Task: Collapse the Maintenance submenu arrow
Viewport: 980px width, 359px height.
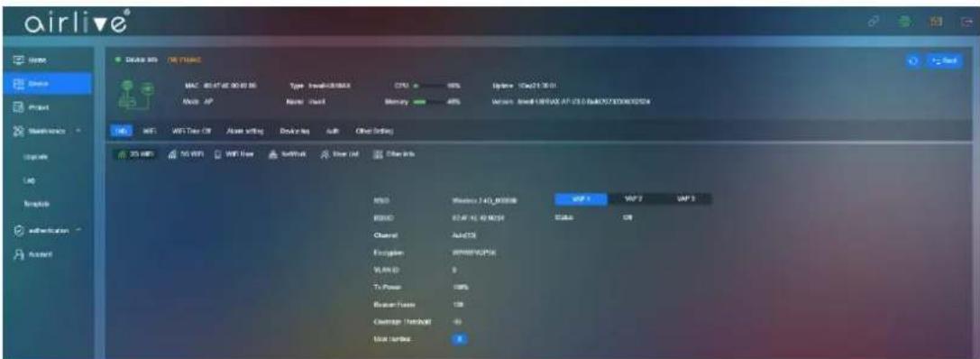Action: (79, 131)
